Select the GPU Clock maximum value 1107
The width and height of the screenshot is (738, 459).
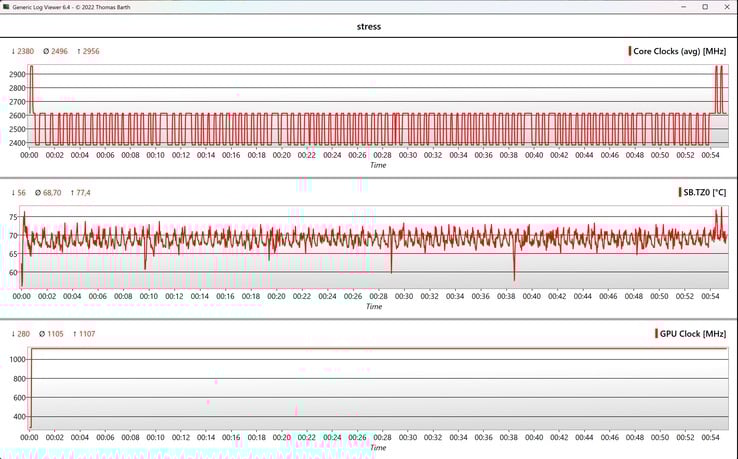coord(87,334)
